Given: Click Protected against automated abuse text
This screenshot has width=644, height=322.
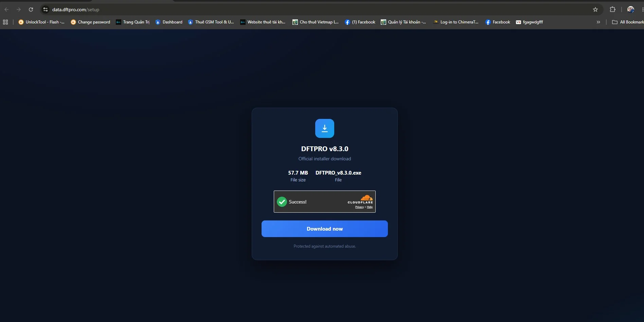Looking at the screenshot, I should 324,246.
